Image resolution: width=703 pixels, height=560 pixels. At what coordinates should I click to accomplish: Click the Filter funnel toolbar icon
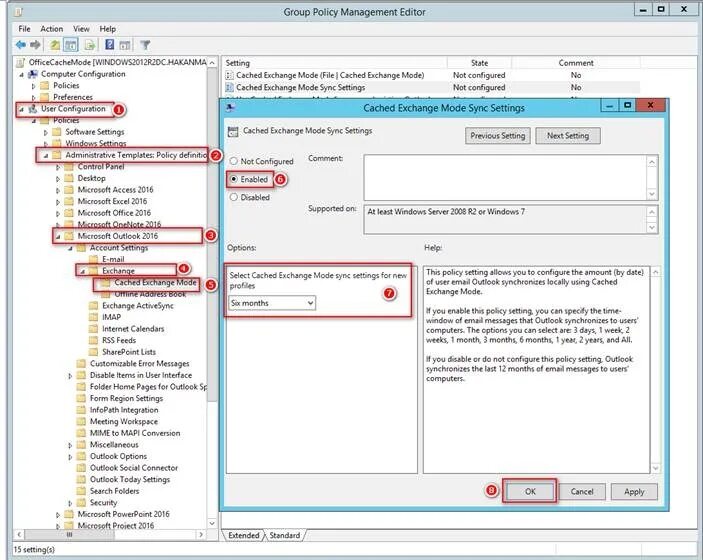(x=145, y=45)
